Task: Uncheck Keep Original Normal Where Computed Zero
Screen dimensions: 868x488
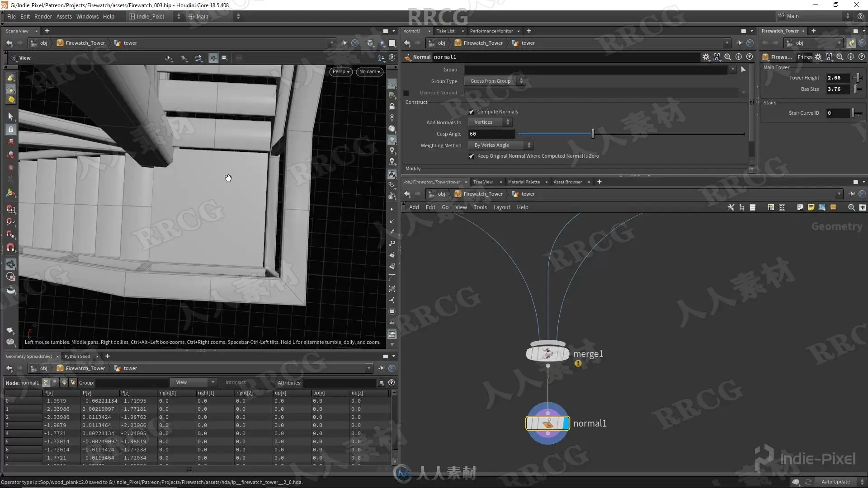Action: 472,156
